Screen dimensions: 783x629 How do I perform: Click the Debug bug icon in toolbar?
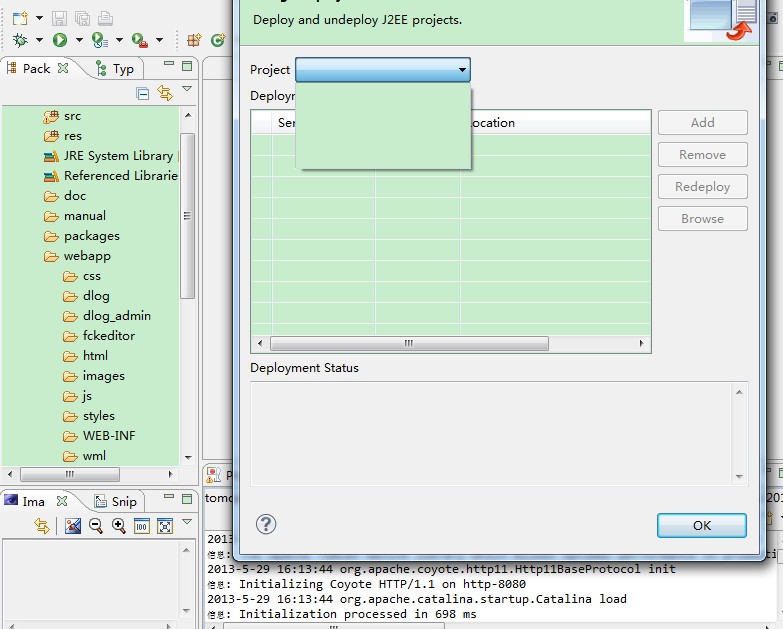pyautogui.click(x=20, y=40)
